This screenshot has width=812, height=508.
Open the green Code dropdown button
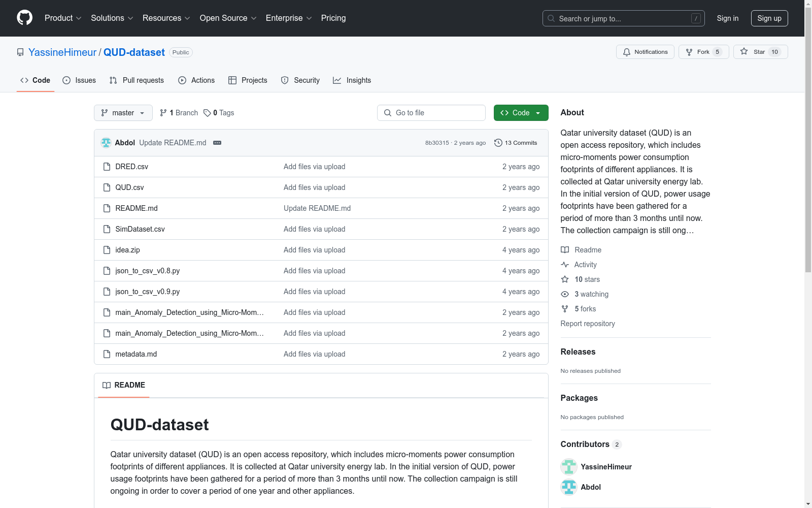[521, 113]
